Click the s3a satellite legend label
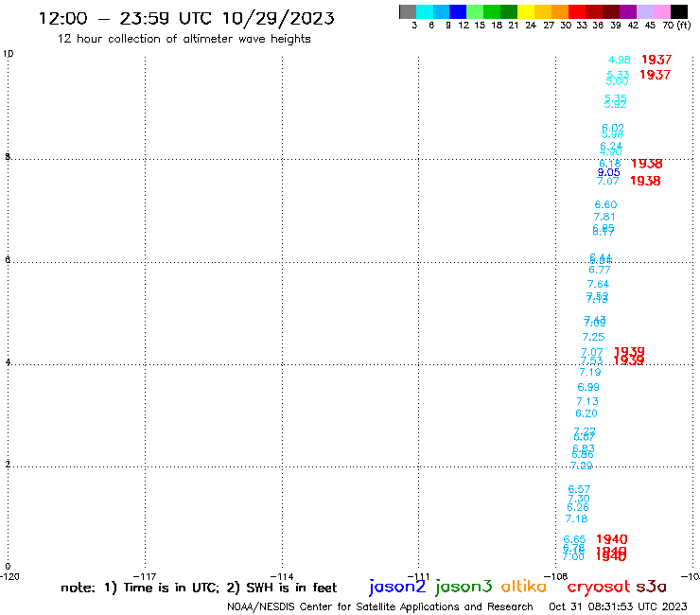This screenshot has width=700, height=615. (651, 587)
